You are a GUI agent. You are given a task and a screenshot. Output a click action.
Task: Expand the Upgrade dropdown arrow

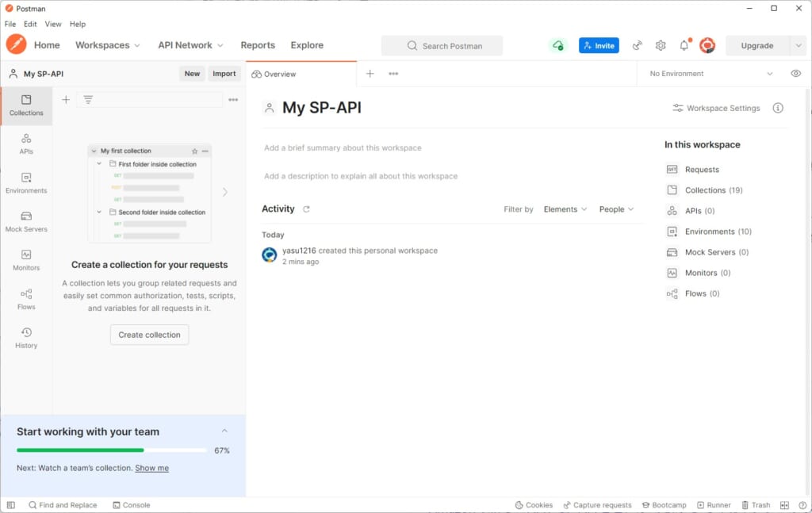pyautogui.click(x=798, y=45)
